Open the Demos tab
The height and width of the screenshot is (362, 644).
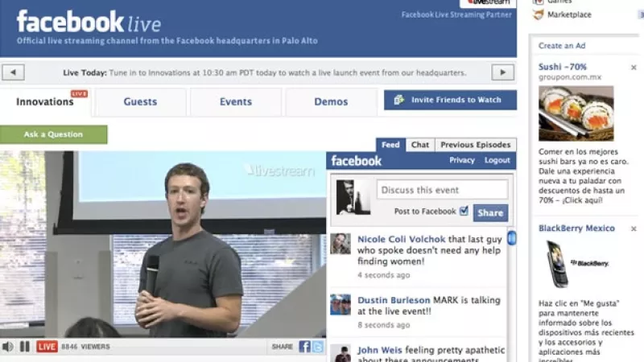coord(331,102)
